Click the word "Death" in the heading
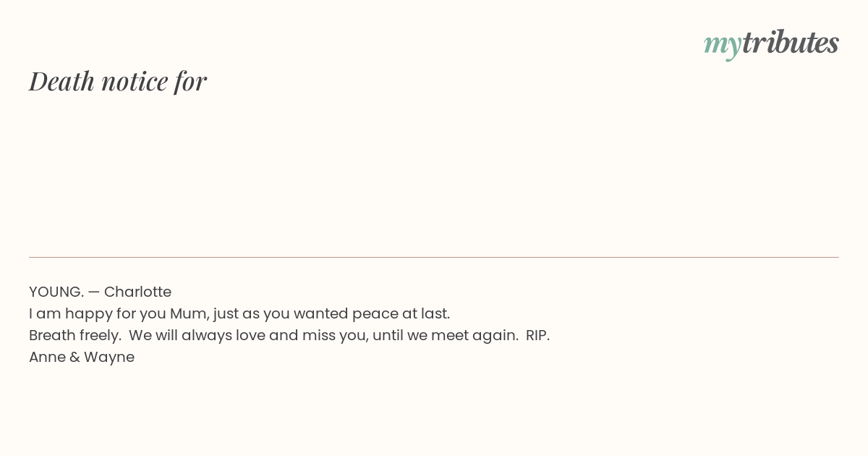This screenshot has width=868, height=456. [61, 81]
